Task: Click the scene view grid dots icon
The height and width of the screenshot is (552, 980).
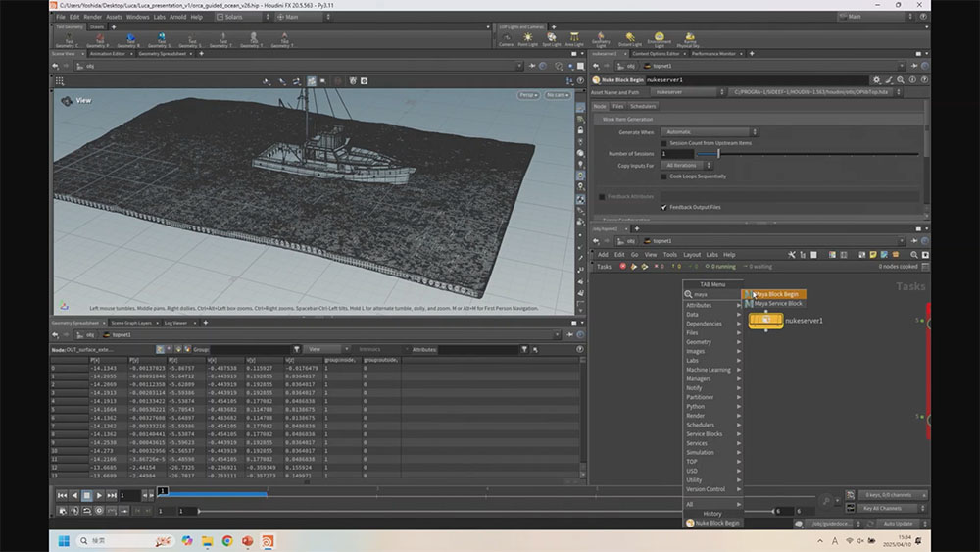Action: point(60,80)
